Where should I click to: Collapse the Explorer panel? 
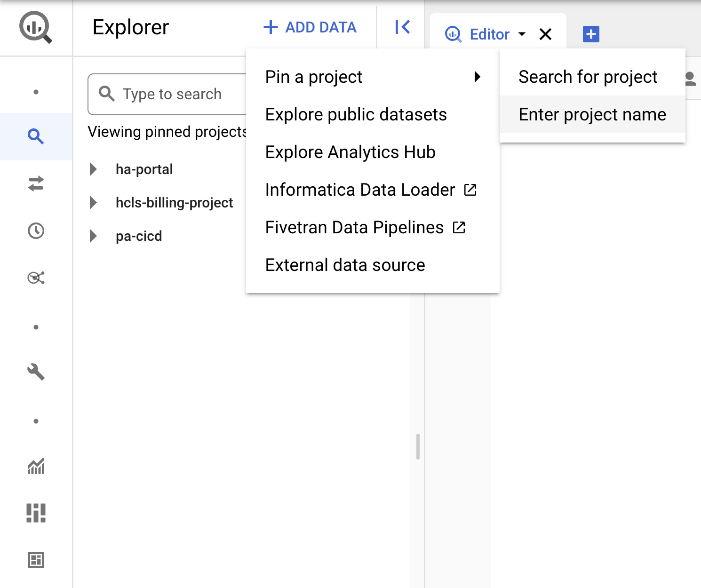[402, 27]
